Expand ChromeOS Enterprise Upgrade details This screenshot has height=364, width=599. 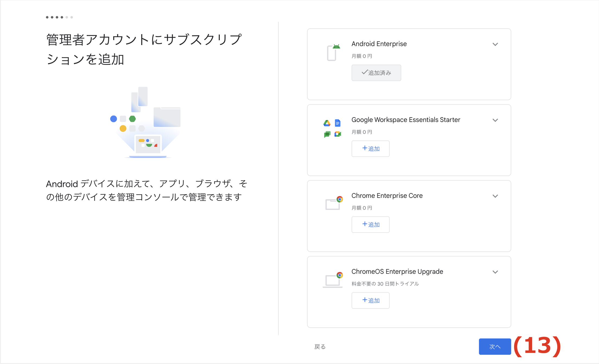tap(495, 272)
